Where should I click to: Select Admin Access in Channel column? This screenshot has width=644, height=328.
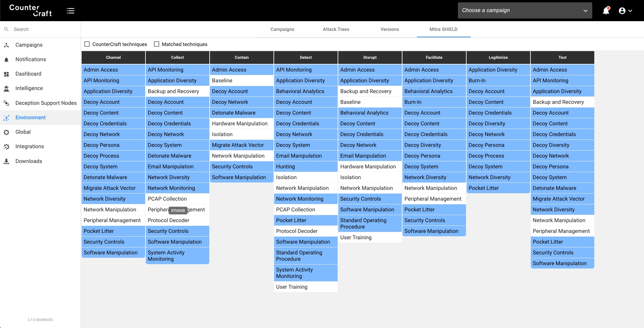113,70
